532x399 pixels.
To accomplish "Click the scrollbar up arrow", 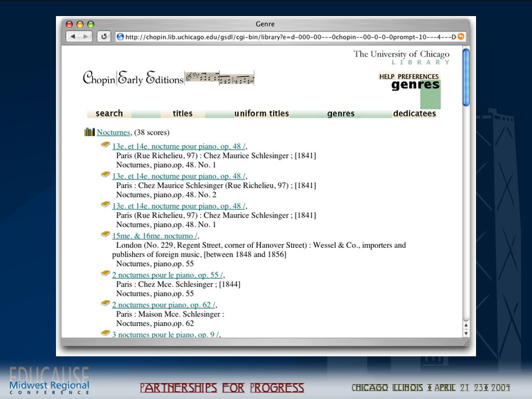I will coord(466,325).
